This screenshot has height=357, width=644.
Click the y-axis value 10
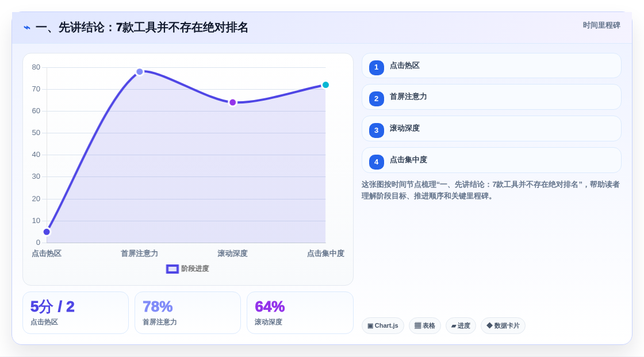click(36, 221)
